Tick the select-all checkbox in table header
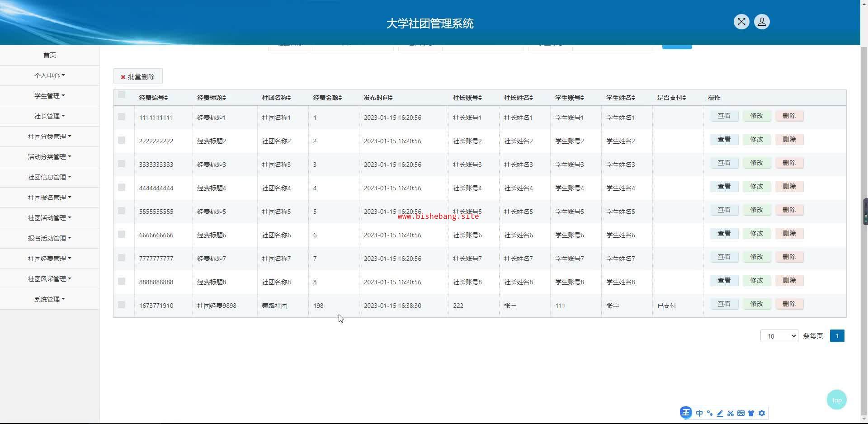The width and height of the screenshot is (868, 424). click(122, 94)
